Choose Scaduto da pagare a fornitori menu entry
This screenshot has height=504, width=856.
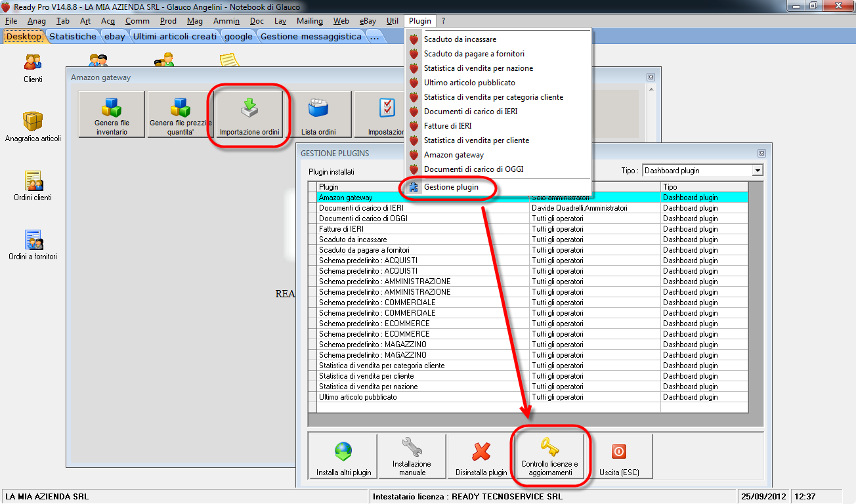tap(499, 54)
